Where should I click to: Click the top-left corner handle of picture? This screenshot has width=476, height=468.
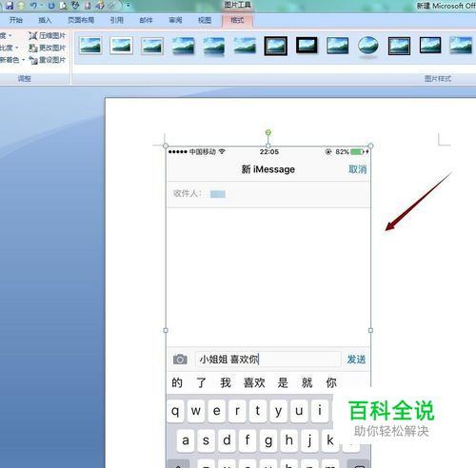[166, 146]
